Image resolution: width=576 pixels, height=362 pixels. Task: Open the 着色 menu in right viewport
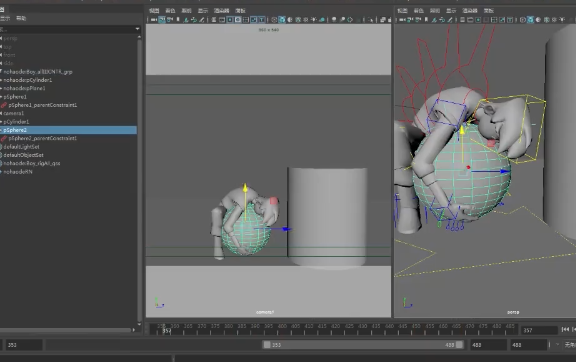418,11
